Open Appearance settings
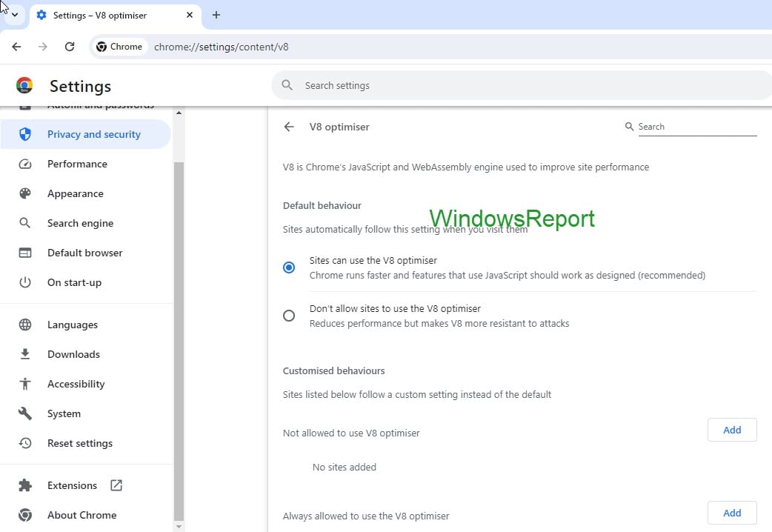 86,193
